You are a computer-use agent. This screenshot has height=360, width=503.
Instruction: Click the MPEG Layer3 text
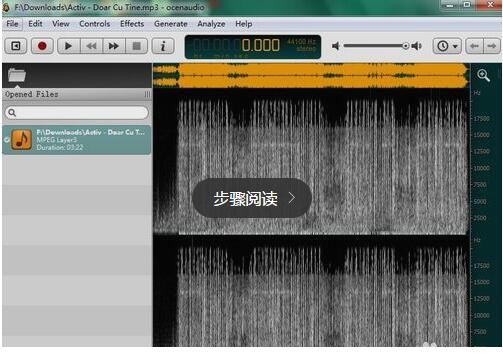click(x=57, y=140)
